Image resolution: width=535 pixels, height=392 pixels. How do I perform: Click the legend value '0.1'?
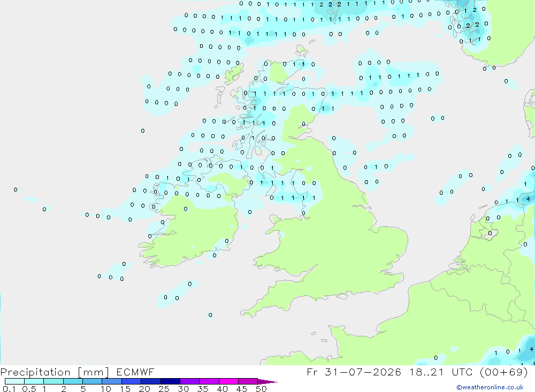tap(9, 389)
